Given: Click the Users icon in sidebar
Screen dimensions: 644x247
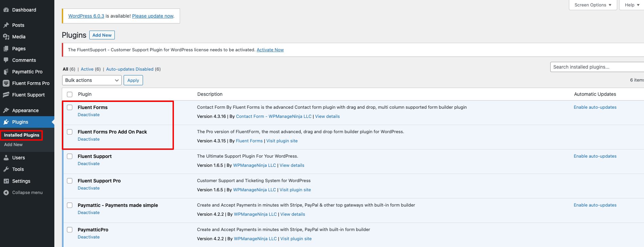Looking at the screenshot, I should point(6,158).
